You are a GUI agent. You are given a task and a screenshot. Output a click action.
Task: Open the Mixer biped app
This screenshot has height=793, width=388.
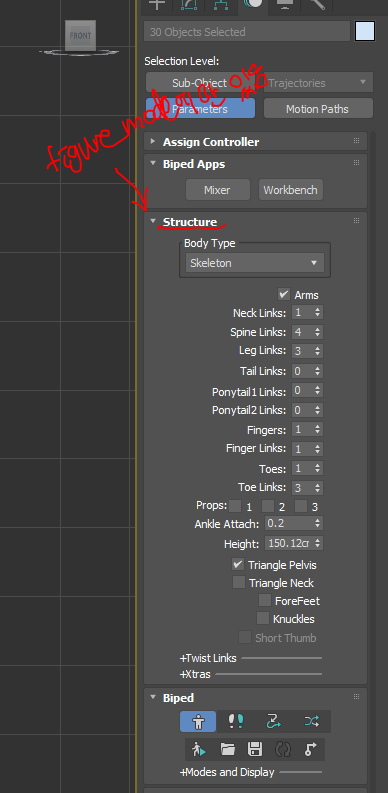(218, 190)
